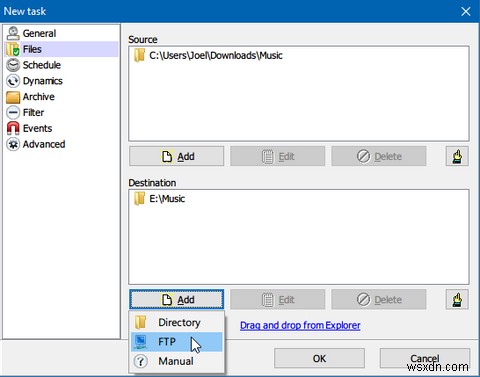Open the Drag and drop from Explorer link
Image resolution: width=480 pixels, height=377 pixels.
(300, 325)
